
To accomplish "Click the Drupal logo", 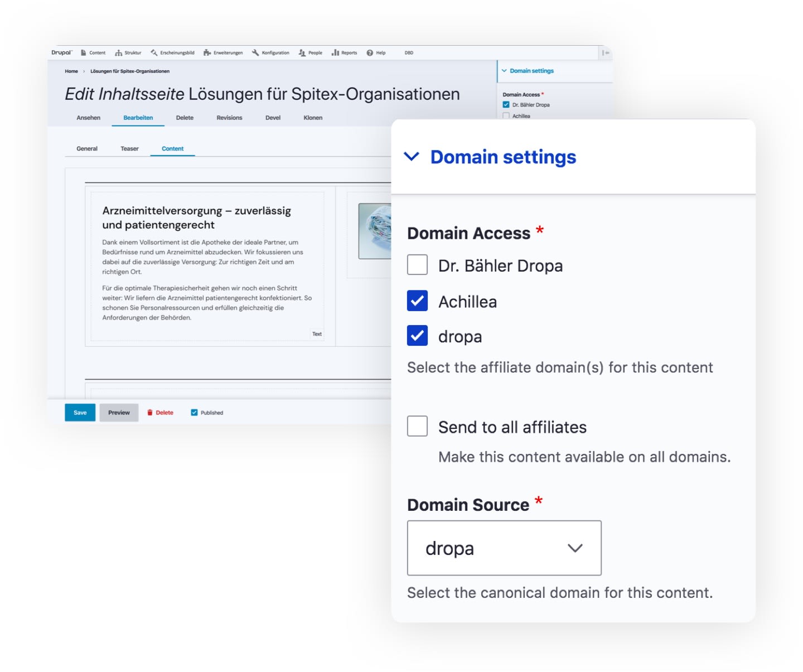I will pos(62,53).
